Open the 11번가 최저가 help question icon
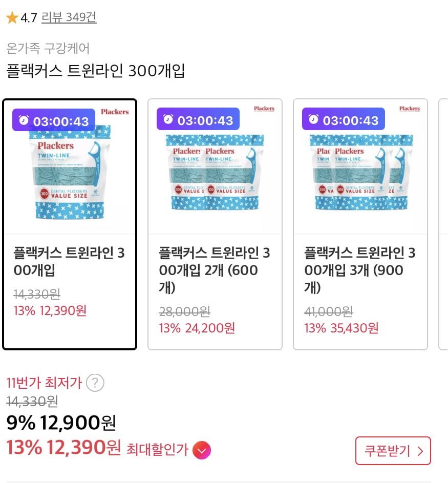This screenshot has width=448, height=483. pyautogui.click(x=95, y=383)
